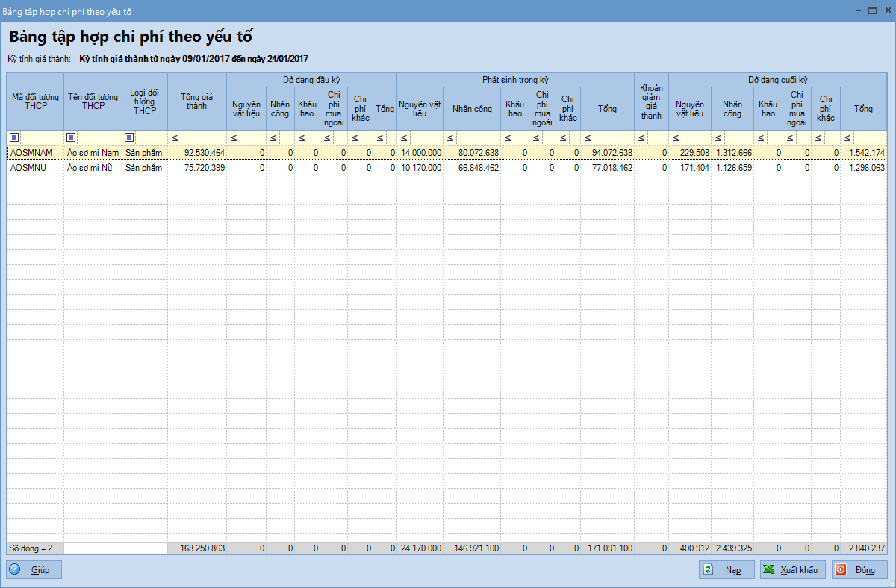Select the AOSMNAM row
The height and width of the screenshot is (588, 896).
[35, 152]
